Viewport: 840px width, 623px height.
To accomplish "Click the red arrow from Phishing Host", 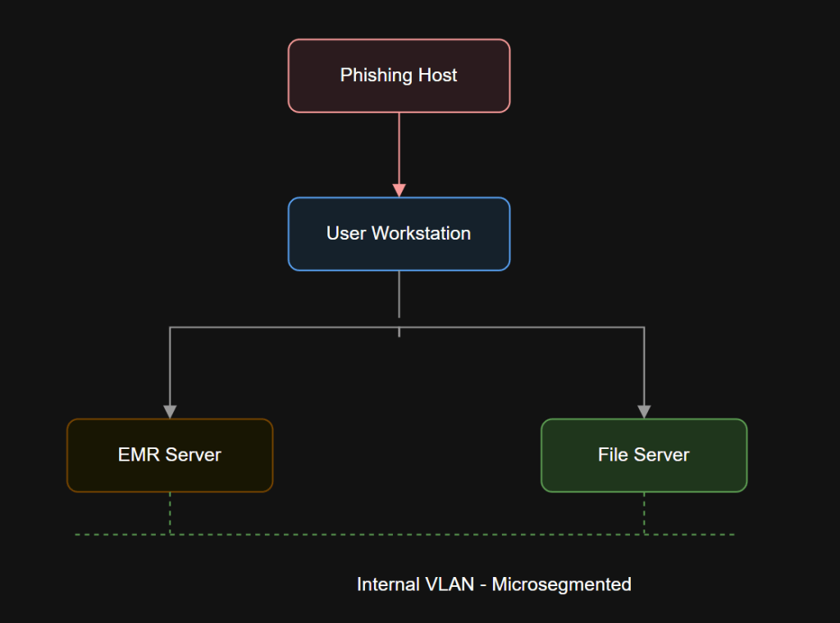I will pyautogui.click(x=399, y=152).
